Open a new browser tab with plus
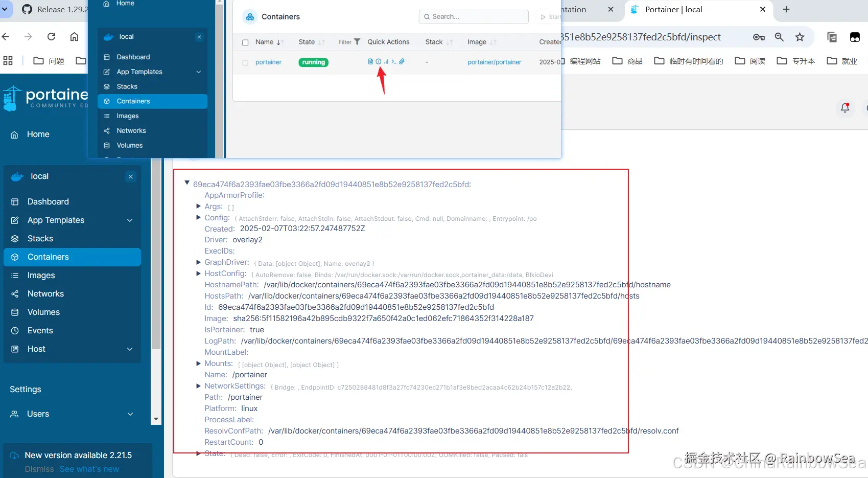Viewport: 868px width, 478px height. [786, 9]
